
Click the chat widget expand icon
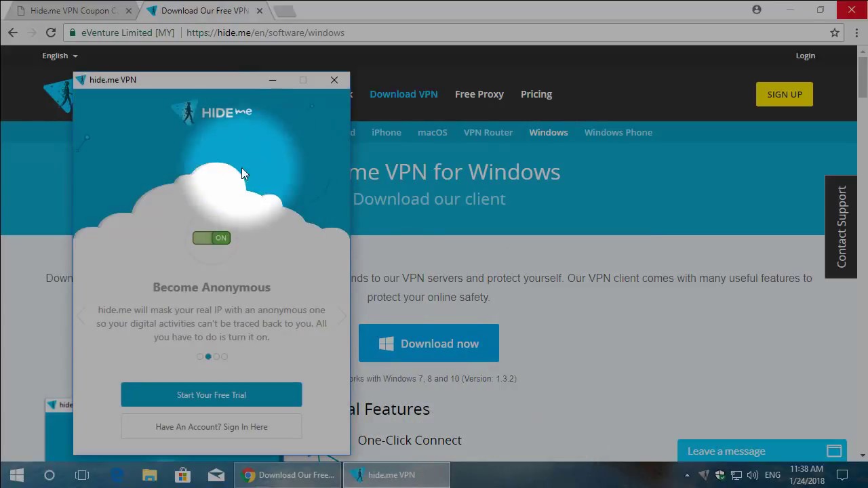(834, 451)
